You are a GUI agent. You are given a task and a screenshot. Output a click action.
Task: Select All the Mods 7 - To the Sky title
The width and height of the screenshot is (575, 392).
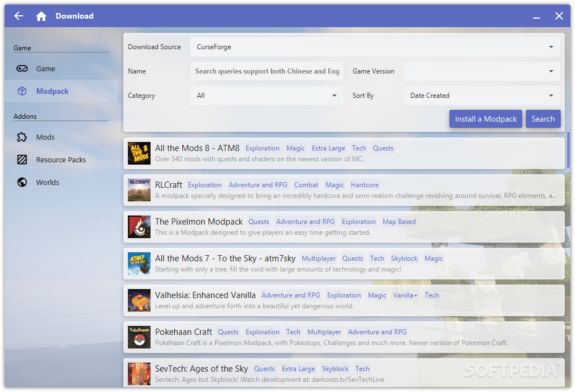225,259
